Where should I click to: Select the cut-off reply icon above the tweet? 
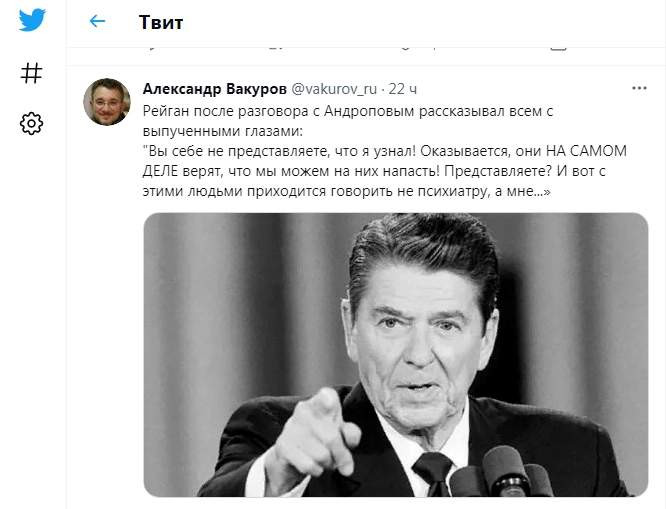[149, 48]
